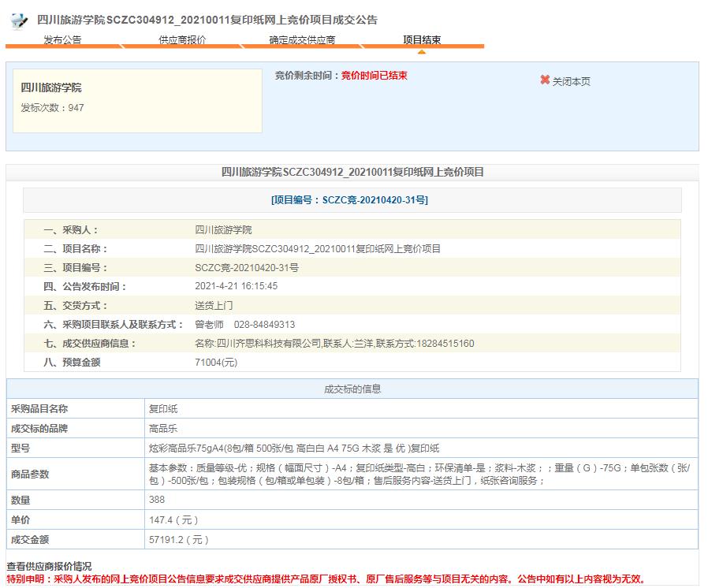
Task: Click the contact 曾老师 028-84849313
Action: point(244,325)
